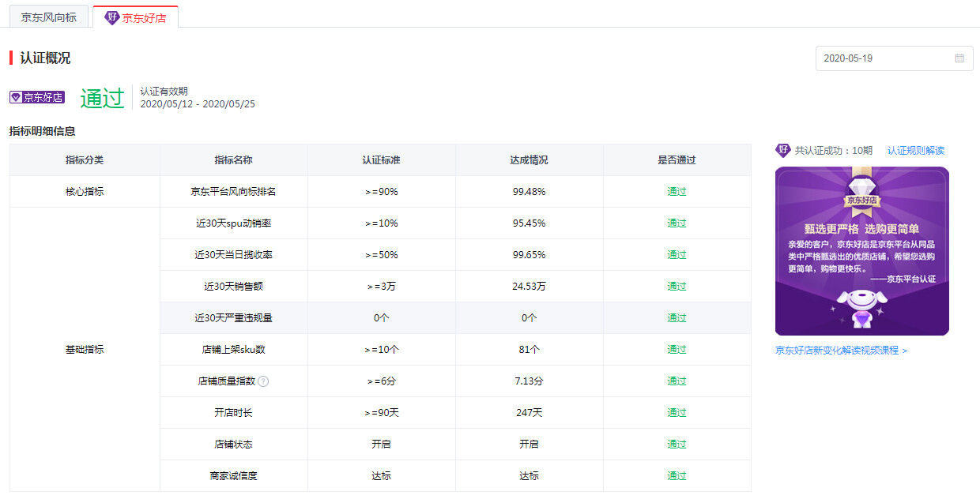Click 商家诚信度 indicator name
Image resolution: width=980 pixels, height=499 pixels.
(x=234, y=476)
